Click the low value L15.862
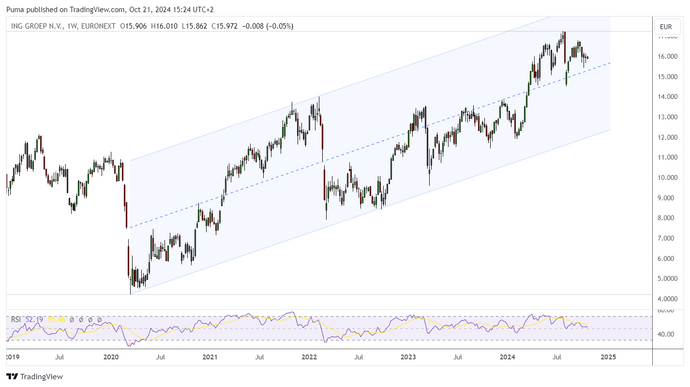The image size is (690, 387). 194,26
